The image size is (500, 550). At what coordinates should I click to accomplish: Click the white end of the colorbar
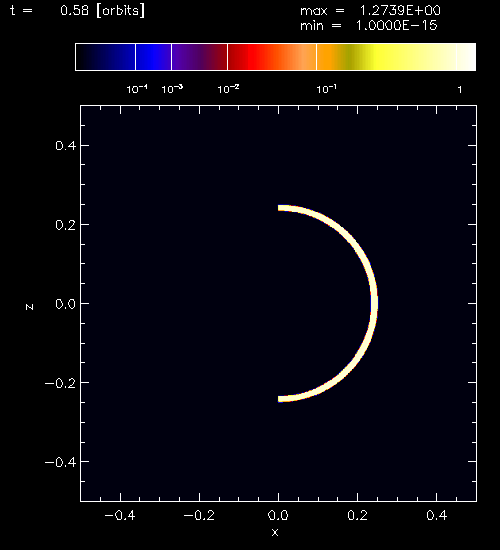pyautogui.click(x=466, y=57)
